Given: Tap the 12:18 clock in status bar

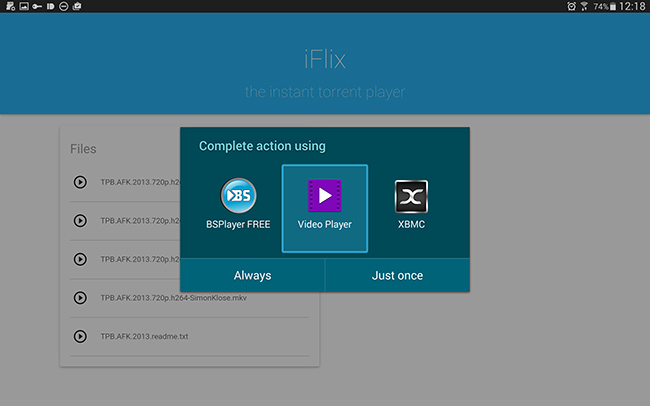Looking at the screenshot, I should coord(632,6).
